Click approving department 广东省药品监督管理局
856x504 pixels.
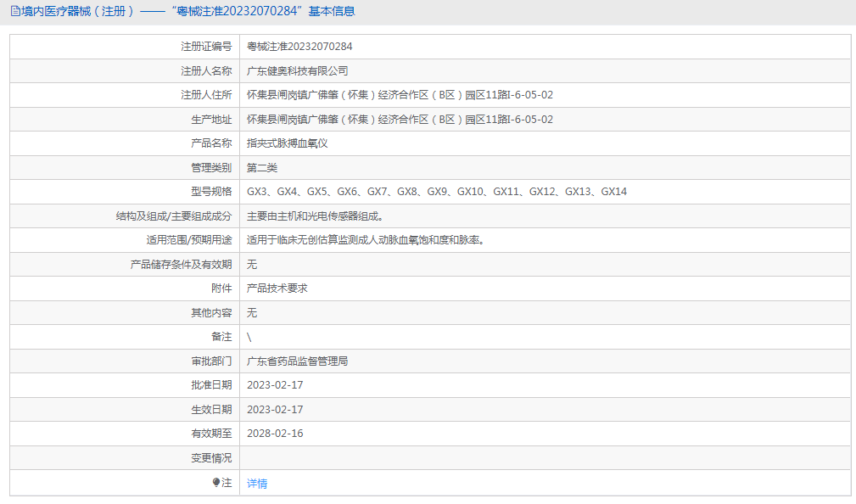click(297, 361)
